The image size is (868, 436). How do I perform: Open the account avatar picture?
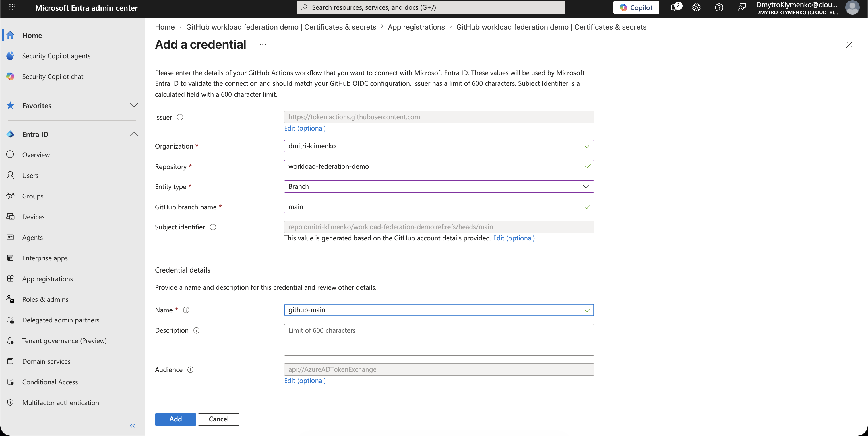[852, 7]
